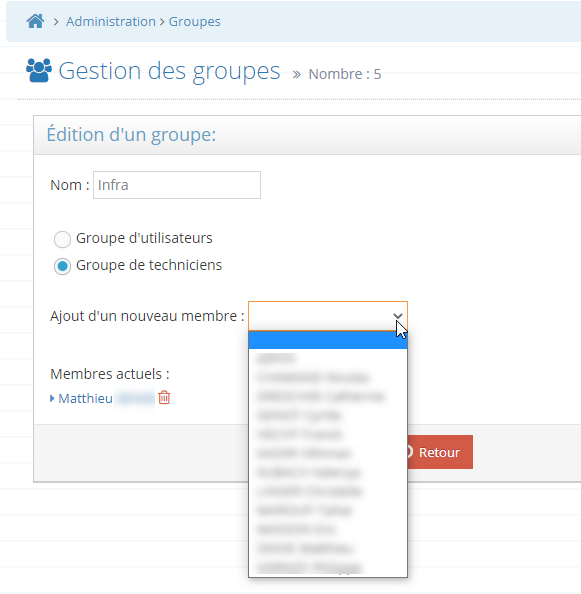581x594 pixels.
Task: Click the double chevron before Nombre
Action: [x=297, y=74]
